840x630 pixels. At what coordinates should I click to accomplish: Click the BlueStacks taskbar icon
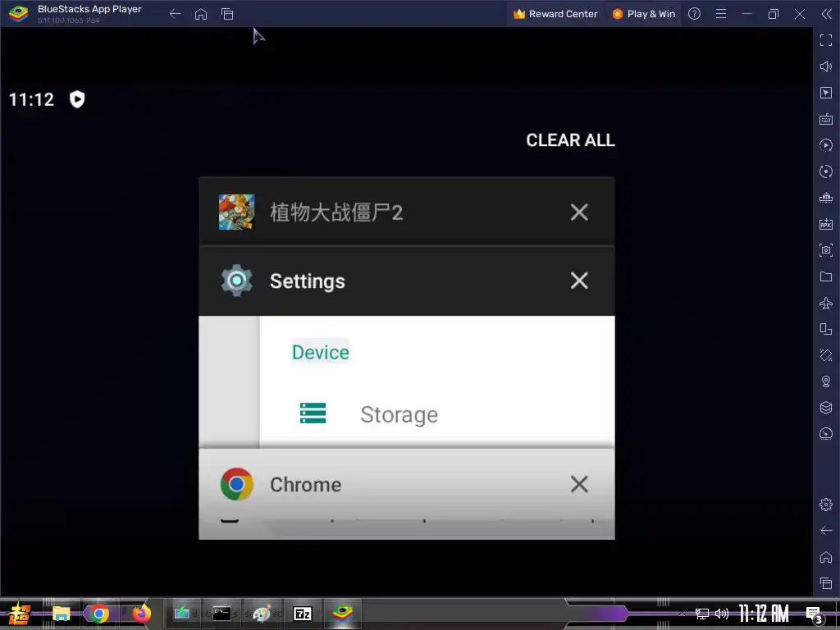click(342, 614)
